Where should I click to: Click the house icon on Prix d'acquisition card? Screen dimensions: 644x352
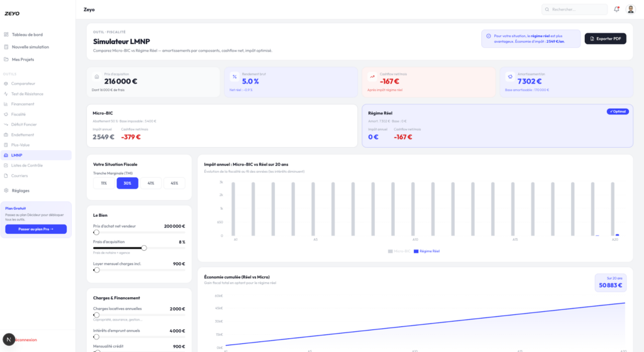pyautogui.click(x=96, y=77)
